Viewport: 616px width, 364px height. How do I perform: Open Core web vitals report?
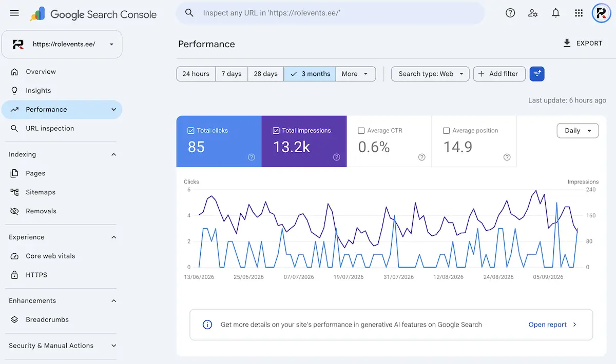[62, 256]
